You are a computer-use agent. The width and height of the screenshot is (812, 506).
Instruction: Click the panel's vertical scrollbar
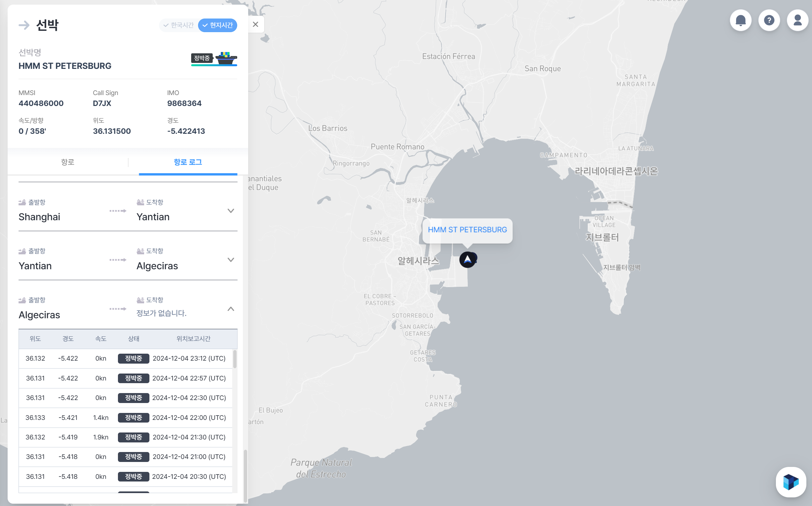(x=245, y=476)
